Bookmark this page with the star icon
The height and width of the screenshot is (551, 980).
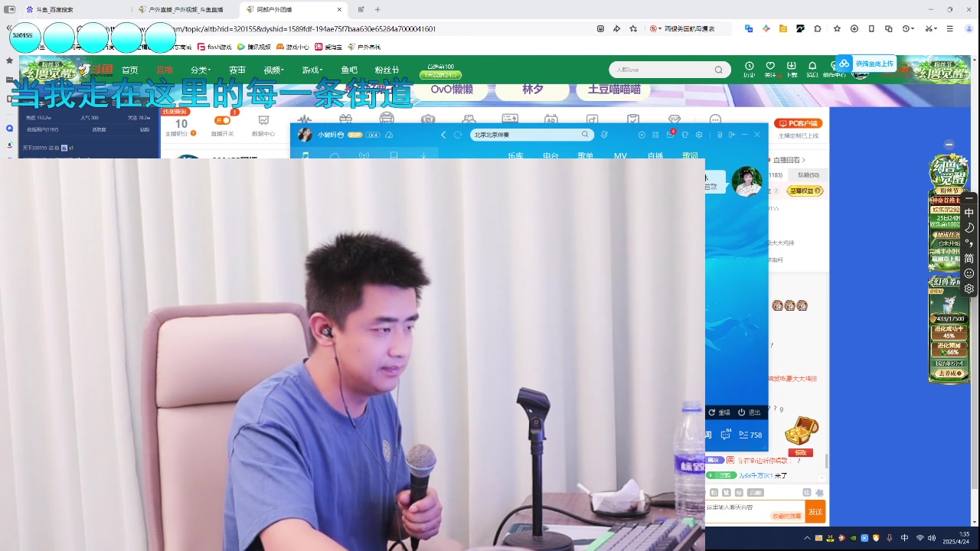(x=633, y=28)
